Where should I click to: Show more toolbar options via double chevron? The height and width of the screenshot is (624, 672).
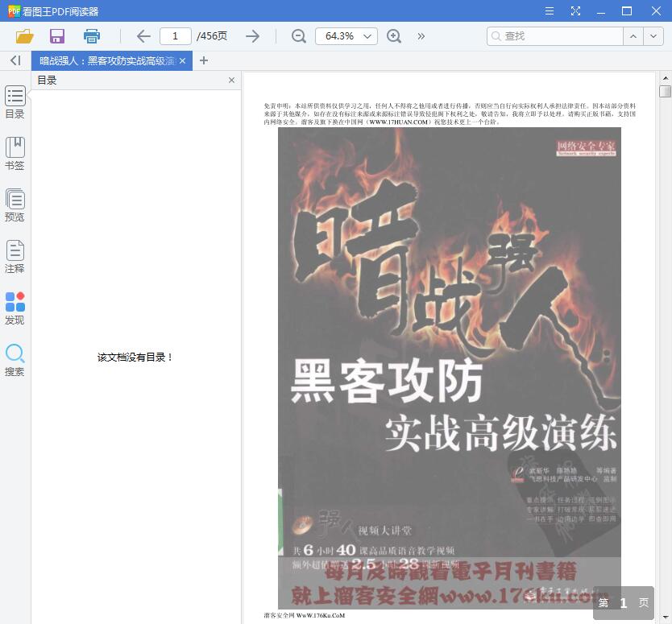[421, 36]
